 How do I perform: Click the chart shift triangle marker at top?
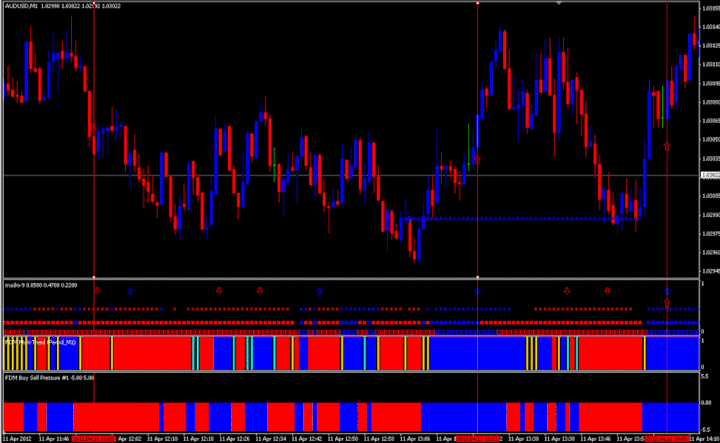pos(559,3)
